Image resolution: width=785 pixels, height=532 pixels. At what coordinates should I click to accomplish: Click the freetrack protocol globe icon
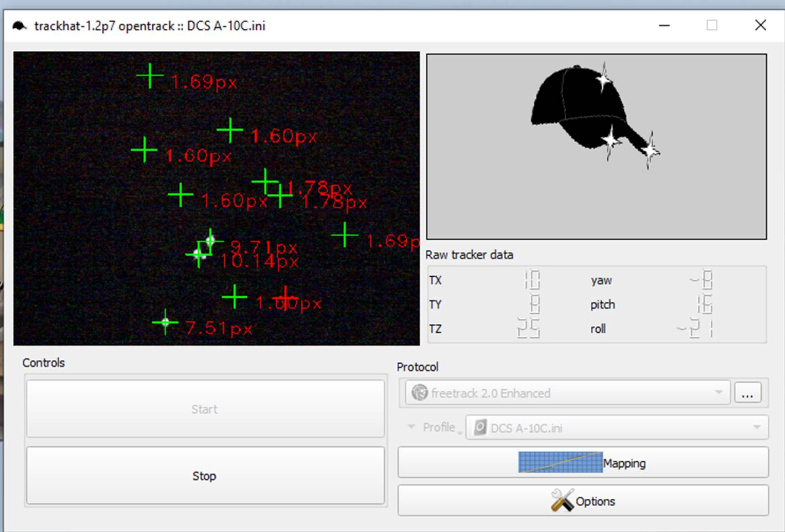tap(420, 393)
